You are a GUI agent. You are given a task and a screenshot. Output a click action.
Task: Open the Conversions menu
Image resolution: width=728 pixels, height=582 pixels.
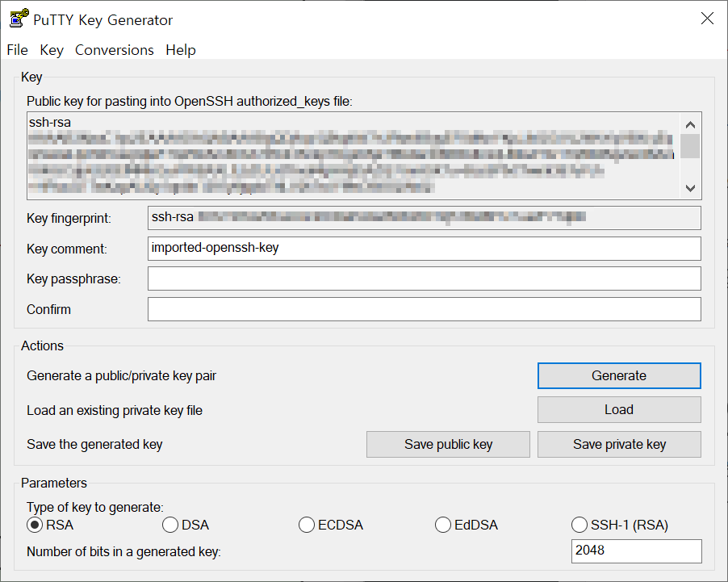[115, 50]
